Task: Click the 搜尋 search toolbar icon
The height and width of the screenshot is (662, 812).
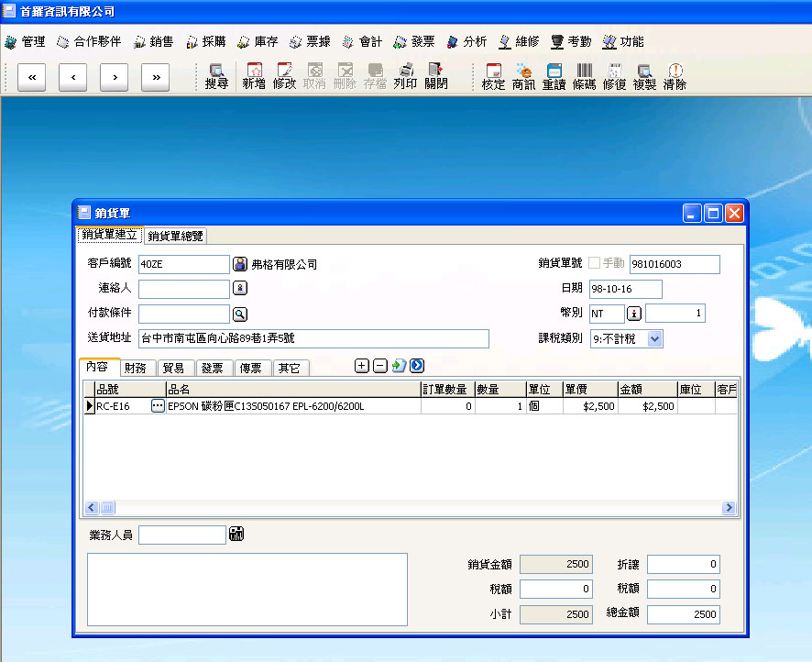Action: pyautogui.click(x=217, y=77)
